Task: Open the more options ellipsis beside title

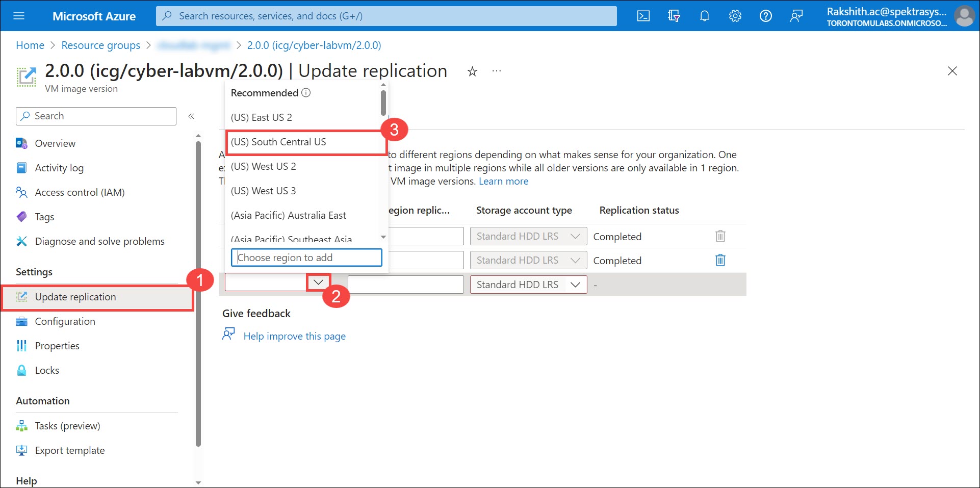Action: [x=497, y=71]
